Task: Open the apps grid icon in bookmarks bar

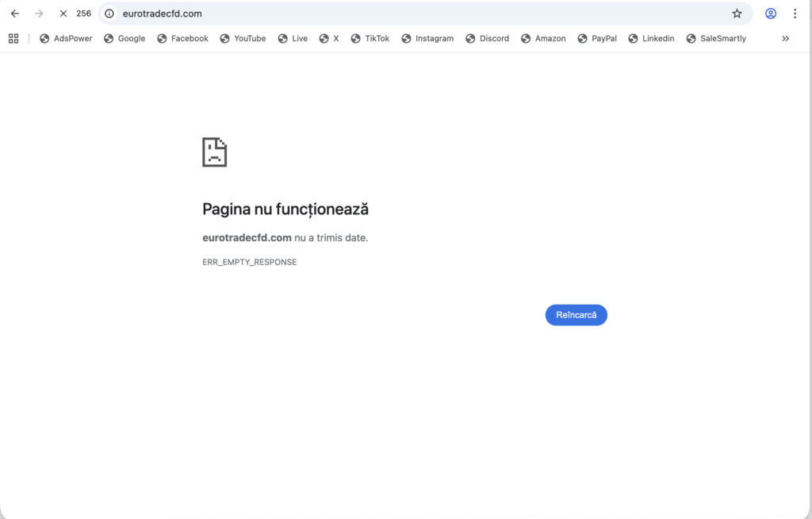Action: tap(13, 38)
